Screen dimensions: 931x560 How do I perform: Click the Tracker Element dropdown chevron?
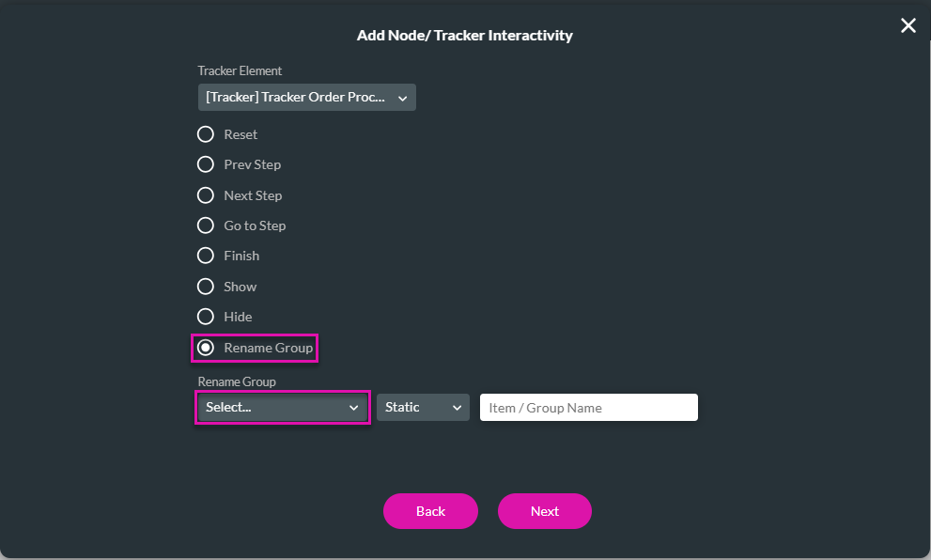pyautogui.click(x=402, y=98)
